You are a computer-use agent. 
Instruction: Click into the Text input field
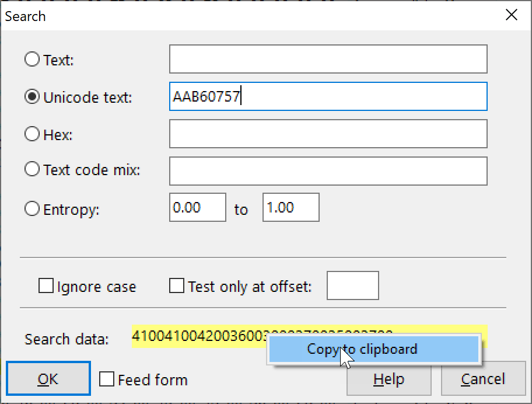328,59
